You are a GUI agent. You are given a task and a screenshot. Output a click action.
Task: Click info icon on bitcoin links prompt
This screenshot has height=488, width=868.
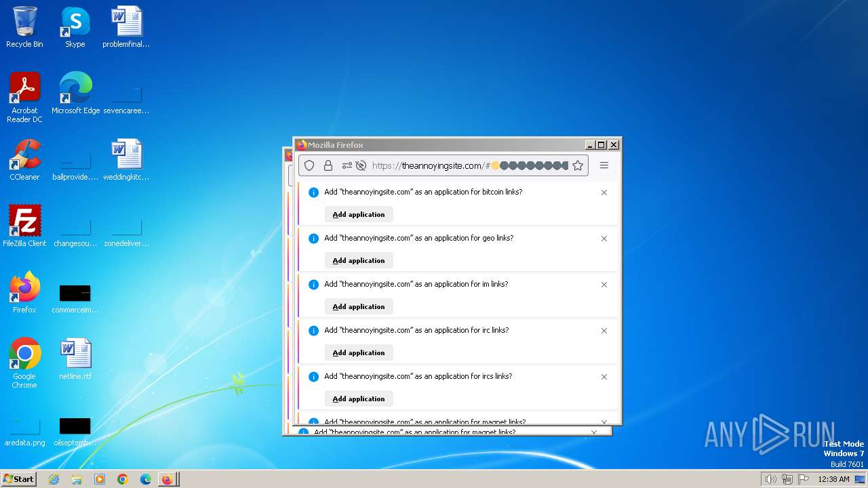[x=313, y=192]
